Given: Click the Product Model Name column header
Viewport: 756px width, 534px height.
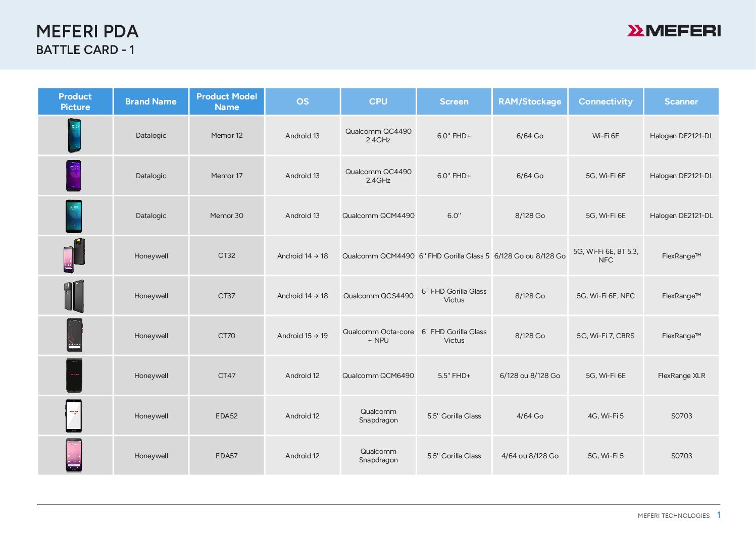Looking at the screenshot, I should (227, 101).
